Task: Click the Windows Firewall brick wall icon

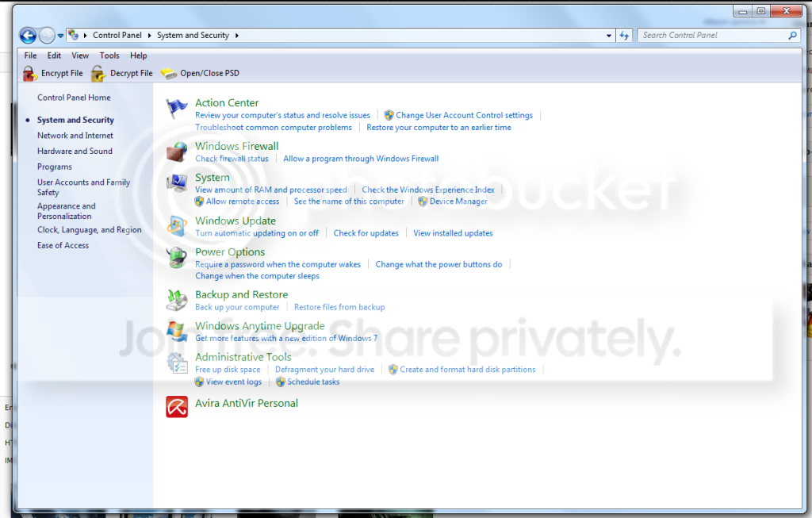Action: (x=177, y=152)
